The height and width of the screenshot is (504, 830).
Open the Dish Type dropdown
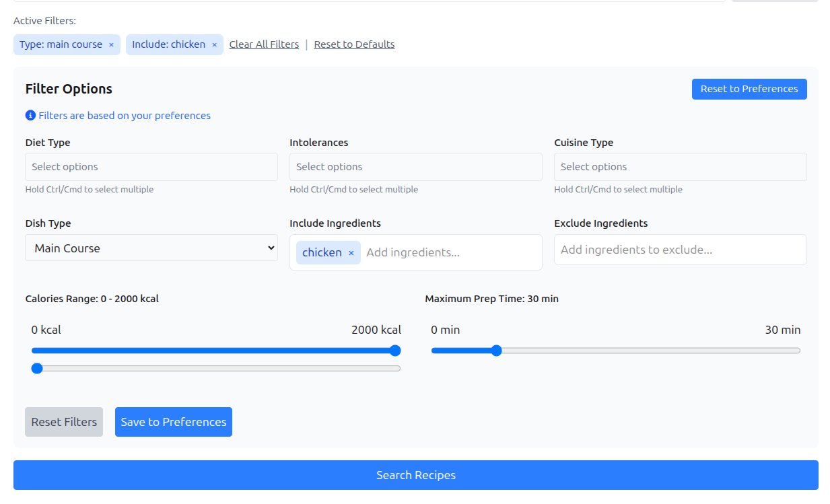pyautogui.click(x=151, y=248)
